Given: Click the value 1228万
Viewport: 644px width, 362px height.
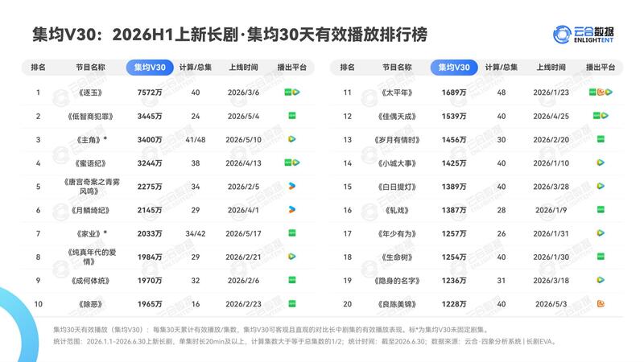Looking at the screenshot, I should 454,304.
